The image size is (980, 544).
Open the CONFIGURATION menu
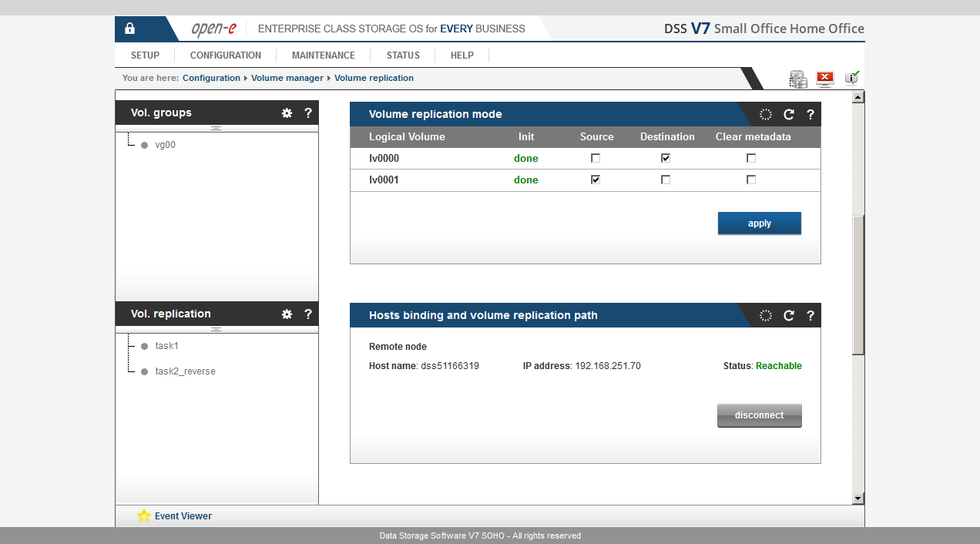coord(226,55)
